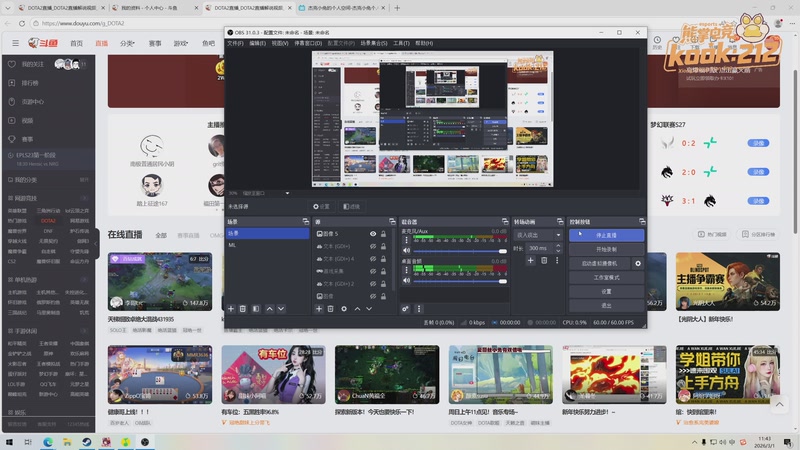
Task: Show the 文本 (GDI+) 4 source
Action: click(373, 259)
